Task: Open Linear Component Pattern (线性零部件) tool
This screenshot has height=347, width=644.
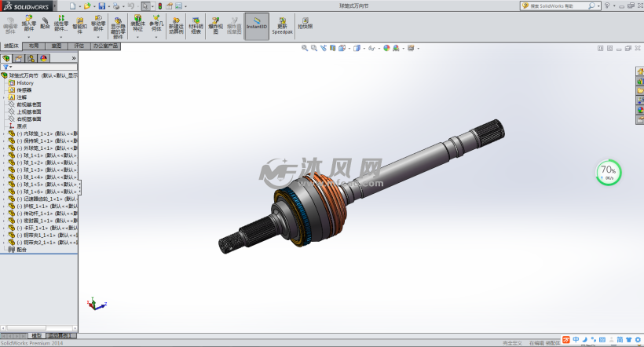Action: tap(61, 23)
